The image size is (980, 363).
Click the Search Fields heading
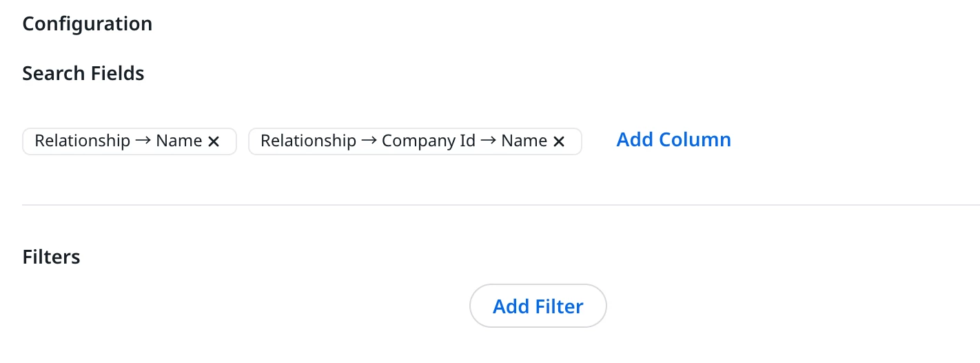coord(83,74)
